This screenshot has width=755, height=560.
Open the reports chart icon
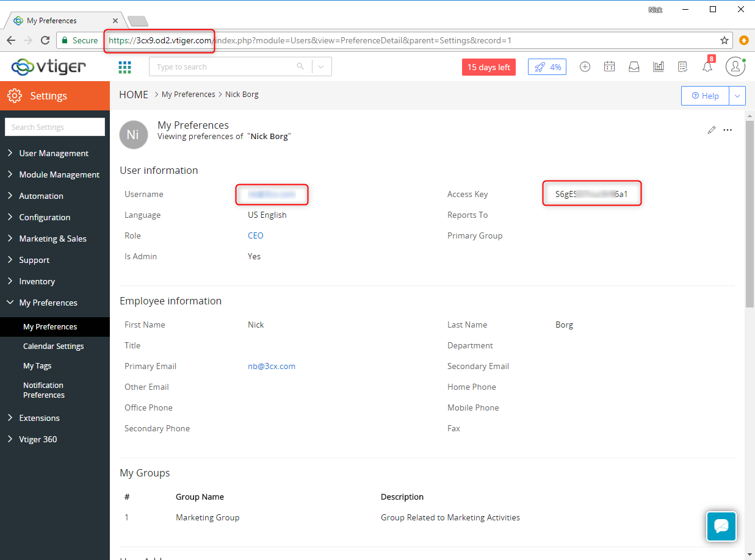coord(658,67)
